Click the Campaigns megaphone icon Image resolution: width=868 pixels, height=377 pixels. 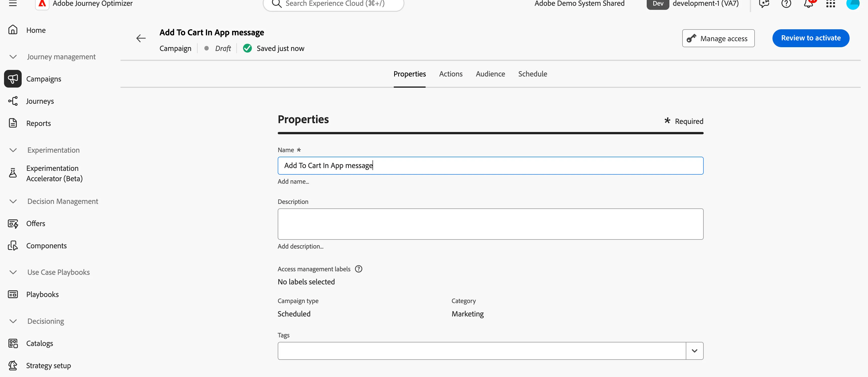13,79
